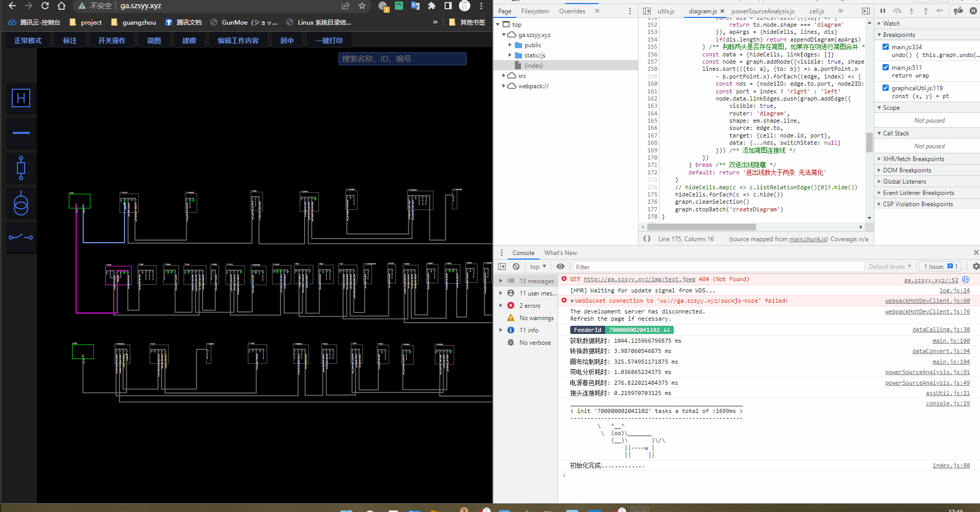Screen dimensions: 980x512
Task: Toggle the console sidebar icon
Action: pyautogui.click(x=502, y=266)
